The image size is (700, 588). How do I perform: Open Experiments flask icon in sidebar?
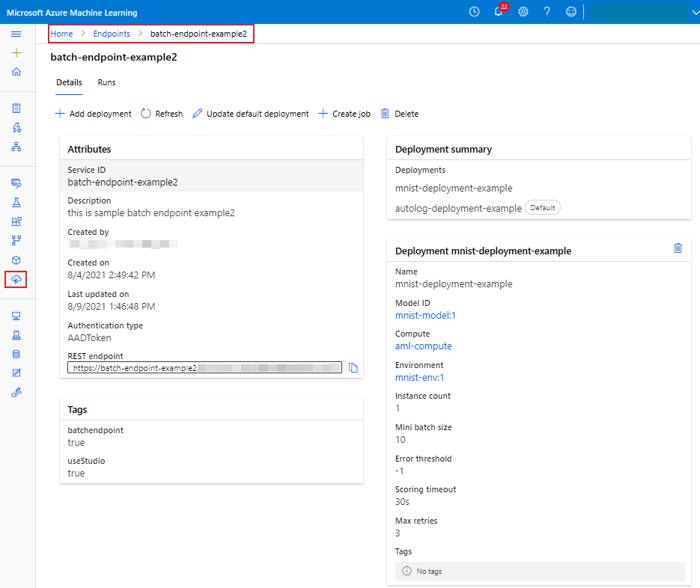pyautogui.click(x=16, y=203)
